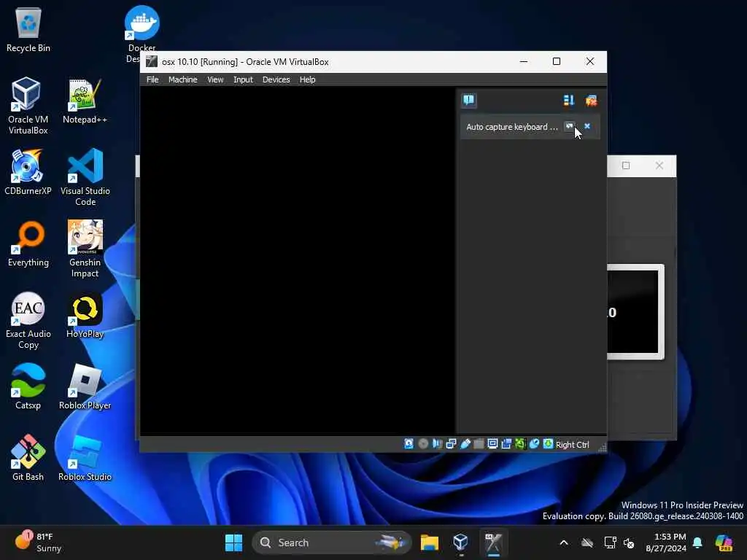The width and height of the screenshot is (747, 560).
Task: Click the Copilot preview icon in taskbar
Action: (724, 542)
